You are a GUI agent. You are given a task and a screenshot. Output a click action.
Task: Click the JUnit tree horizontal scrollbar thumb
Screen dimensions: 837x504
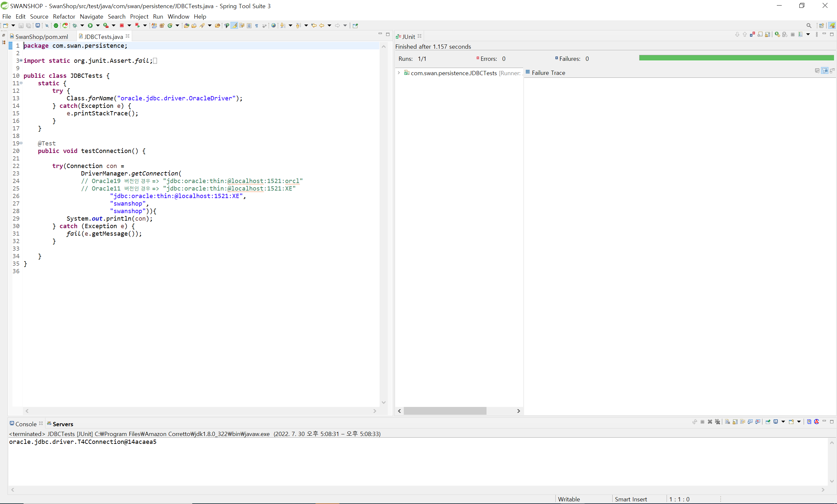[x=445, y=411]
